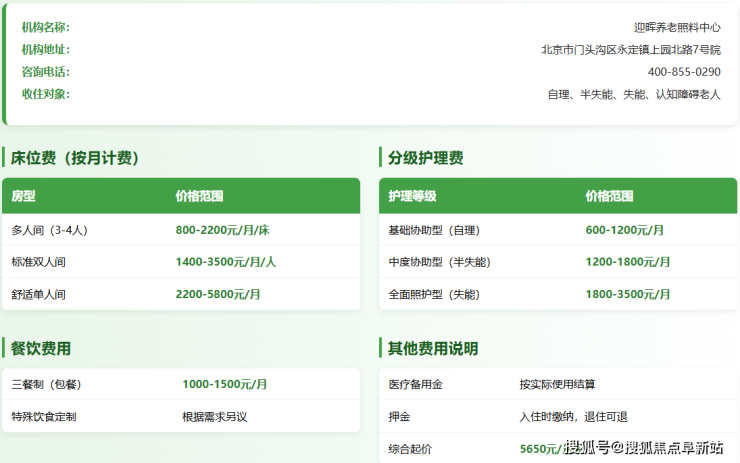Screen dimensions: 740x463
Task: Click the 机构名称 label
Action: [x=45, y=27]
